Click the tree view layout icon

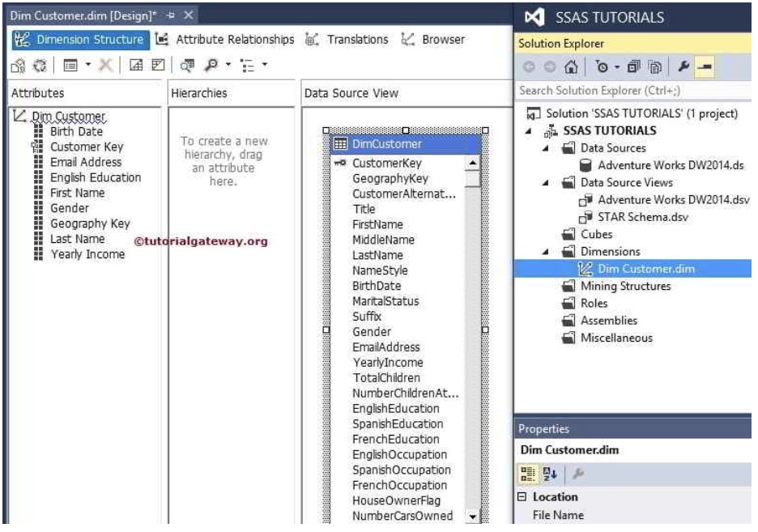tap(248, 66)
